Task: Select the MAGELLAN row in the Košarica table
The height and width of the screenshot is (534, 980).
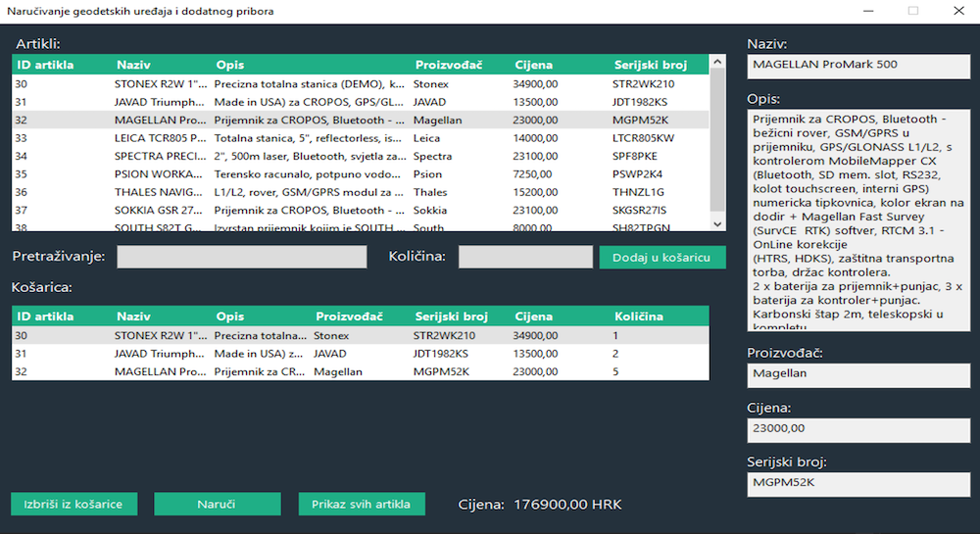Action: 359,372
